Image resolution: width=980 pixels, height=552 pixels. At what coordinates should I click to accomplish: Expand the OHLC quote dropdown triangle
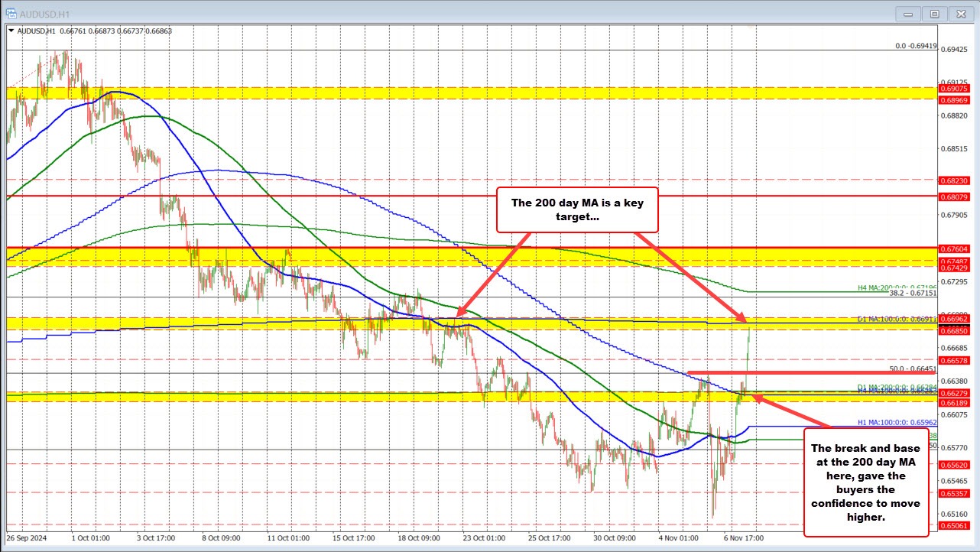(x=10, y=31)
